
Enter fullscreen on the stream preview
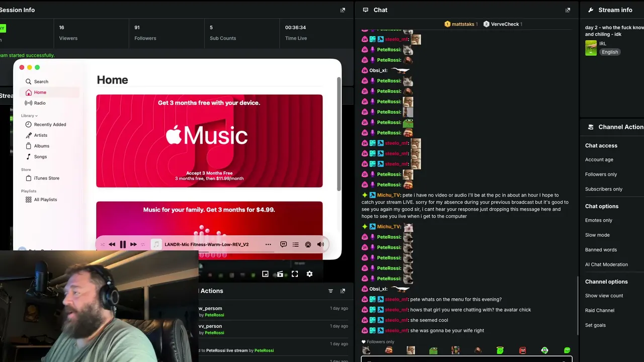tap(295, 274)
